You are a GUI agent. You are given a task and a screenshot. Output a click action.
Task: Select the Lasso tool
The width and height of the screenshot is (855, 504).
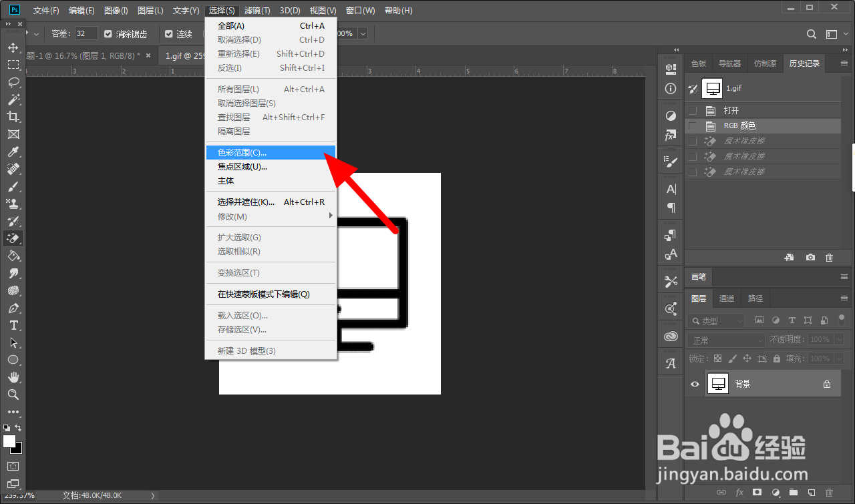[x=13, y=82]
